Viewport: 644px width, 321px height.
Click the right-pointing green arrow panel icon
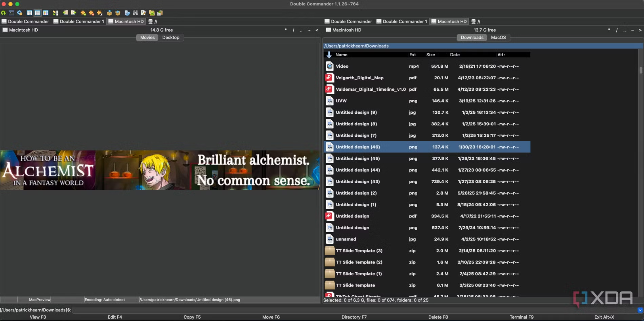[x=74, y=13]
